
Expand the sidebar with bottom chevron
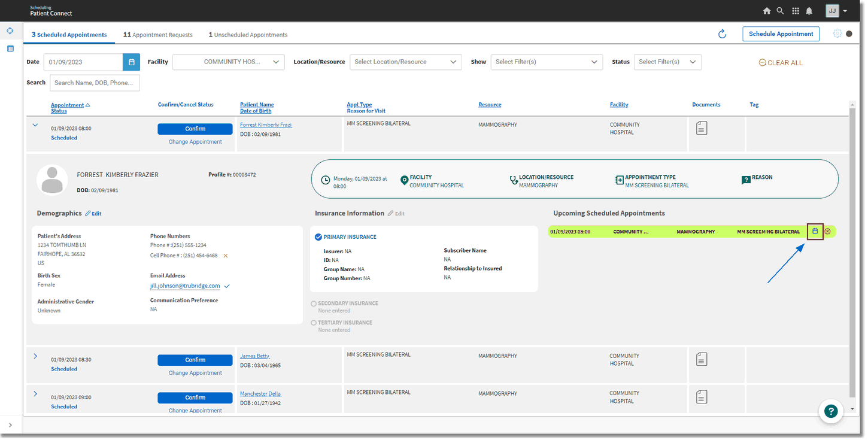[10, 425]
